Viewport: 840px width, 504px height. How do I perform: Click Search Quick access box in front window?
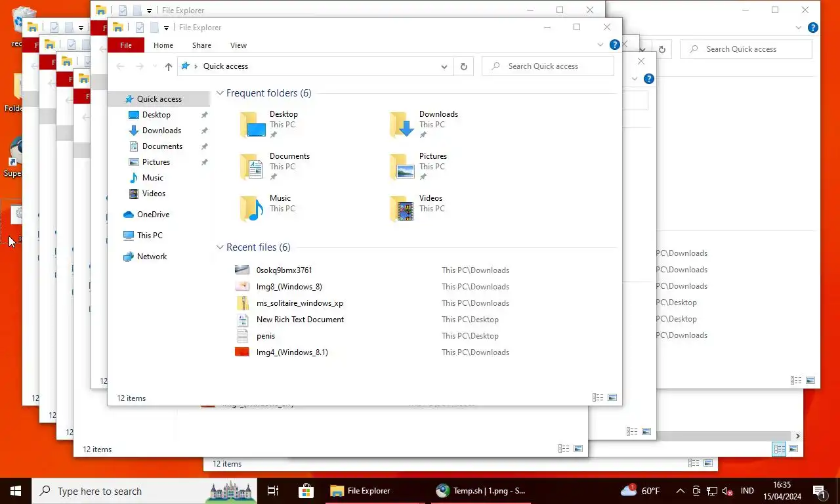(x=548, y=66)
